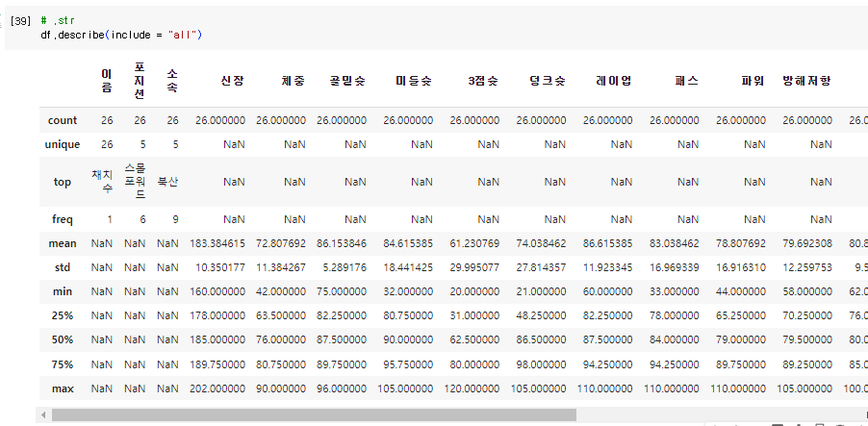The height and width of the screenshot is (426, 868).
Task: Click the '소속' column header
Action: [172, 81]
